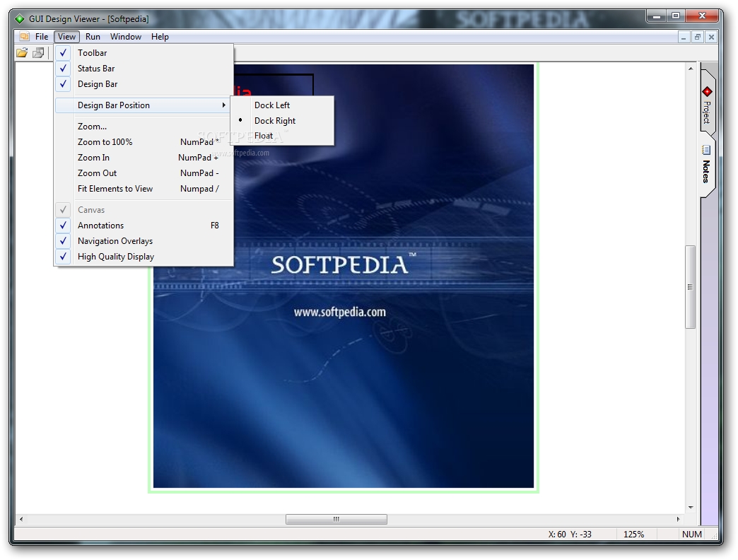
Task: Click the 125% zoom status entry
Action: click(633, 534)
